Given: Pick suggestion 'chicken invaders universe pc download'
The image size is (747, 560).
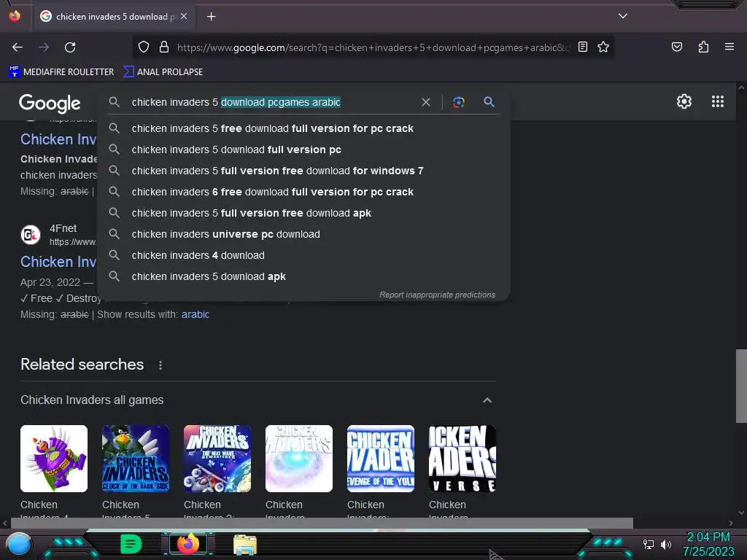Looking at the screenshot, I should 303,234.
